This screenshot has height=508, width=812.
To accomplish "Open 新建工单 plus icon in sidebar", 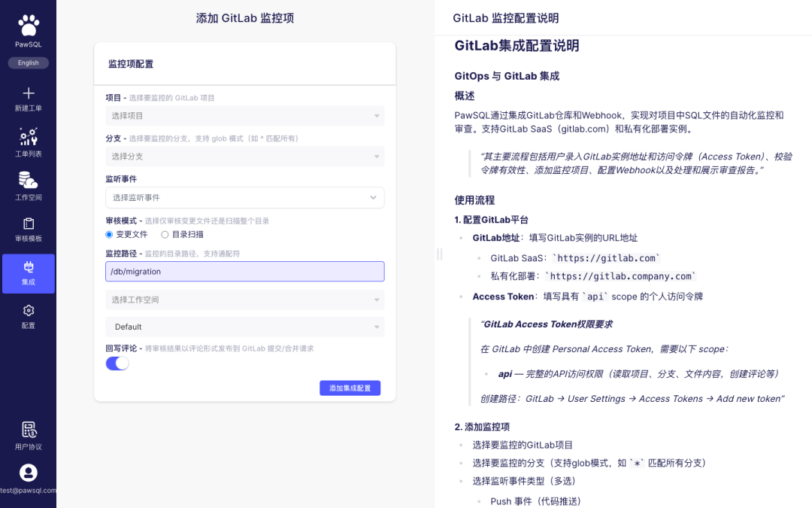I will pos(29,93).
